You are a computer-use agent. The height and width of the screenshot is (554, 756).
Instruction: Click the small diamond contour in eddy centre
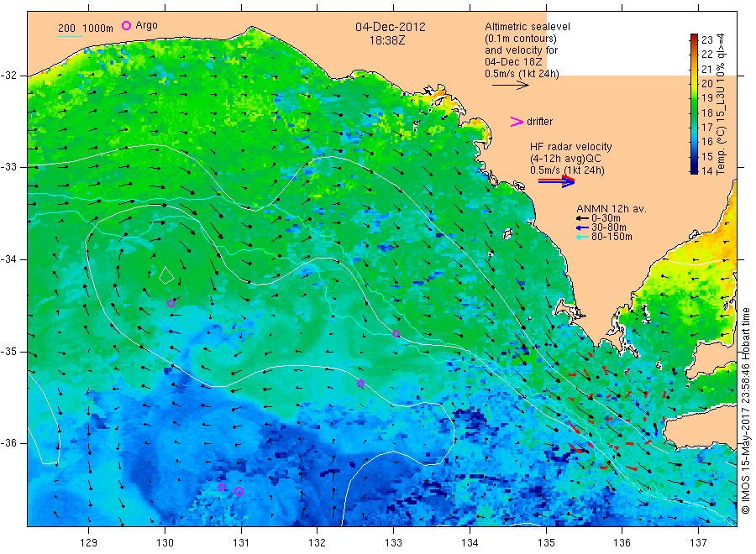[166, 275]
